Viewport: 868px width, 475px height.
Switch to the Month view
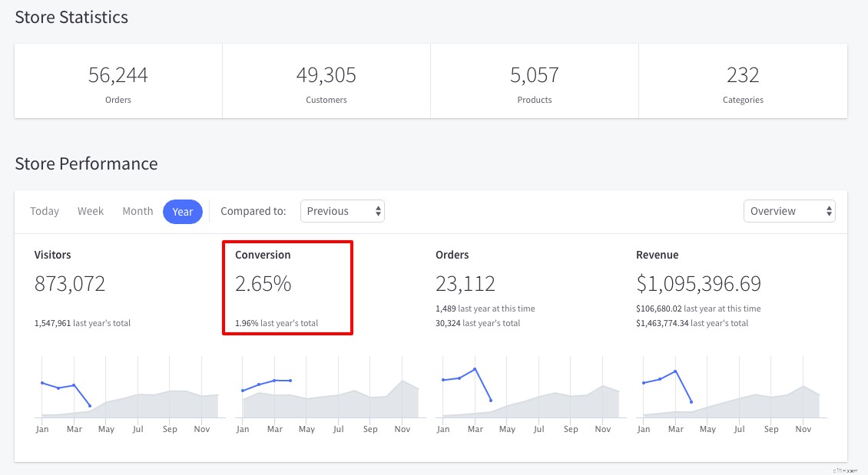(x=137, y=210)
